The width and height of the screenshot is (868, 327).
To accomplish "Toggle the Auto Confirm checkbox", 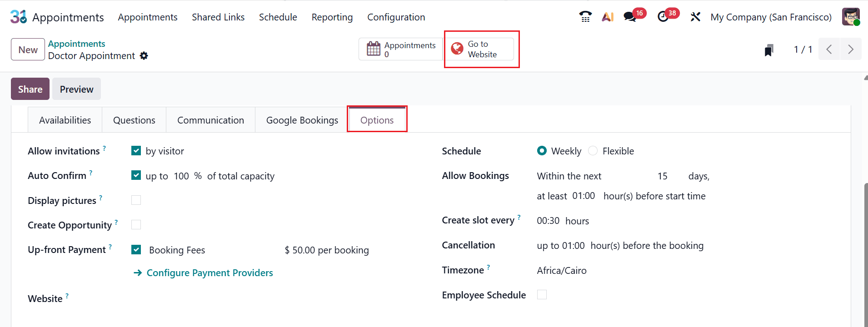I will point(136,175).
